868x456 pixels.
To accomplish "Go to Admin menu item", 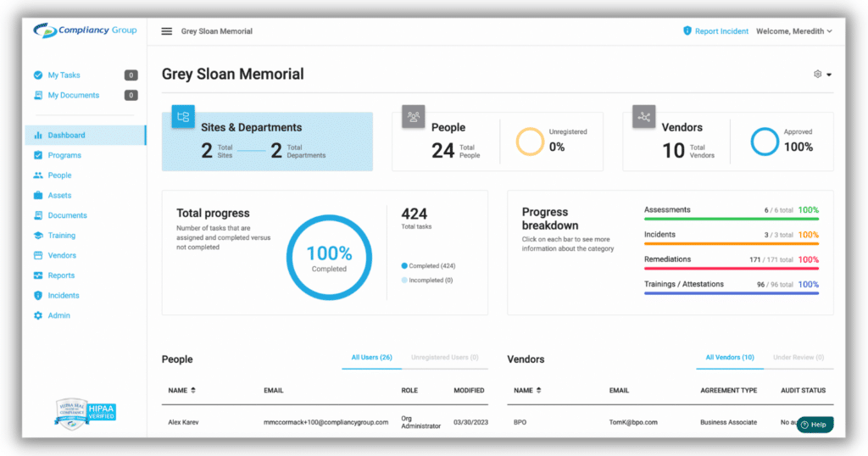I will [58, 315].
